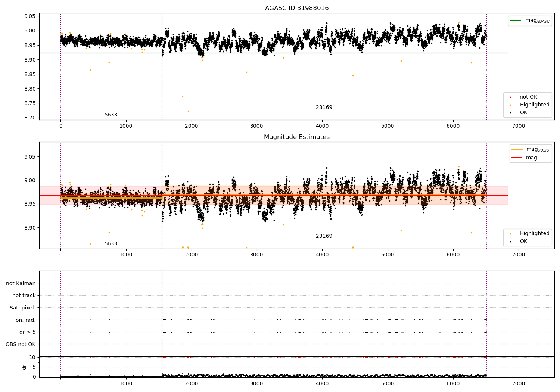Click the 'not track' row label

[24, 295]
